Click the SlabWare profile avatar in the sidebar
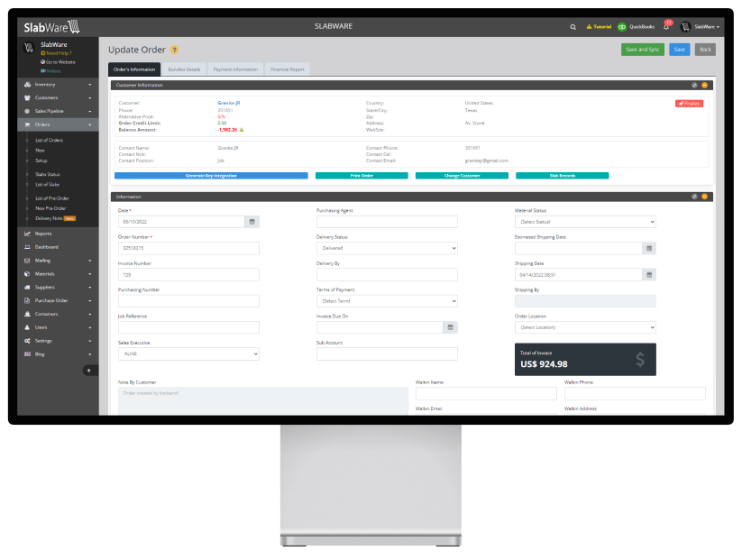This screenshot has width=742, height=560. [x=29, y=47]
